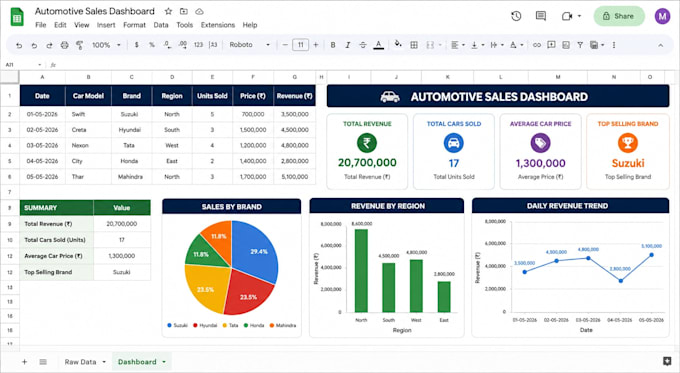Open the File menu
Screen dimensions: 680x373
click(41, 25)
